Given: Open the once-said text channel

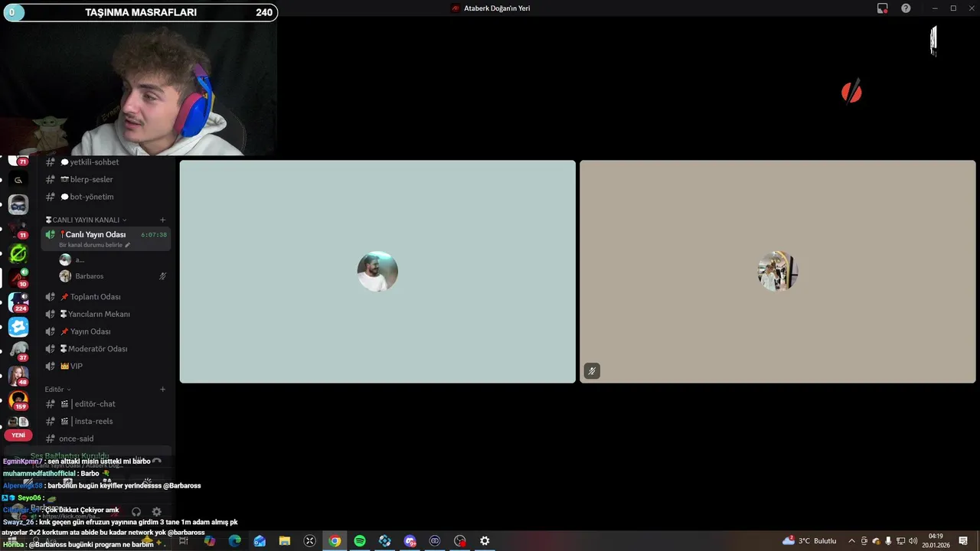Looking at the screenshot, I should [107, 439].
